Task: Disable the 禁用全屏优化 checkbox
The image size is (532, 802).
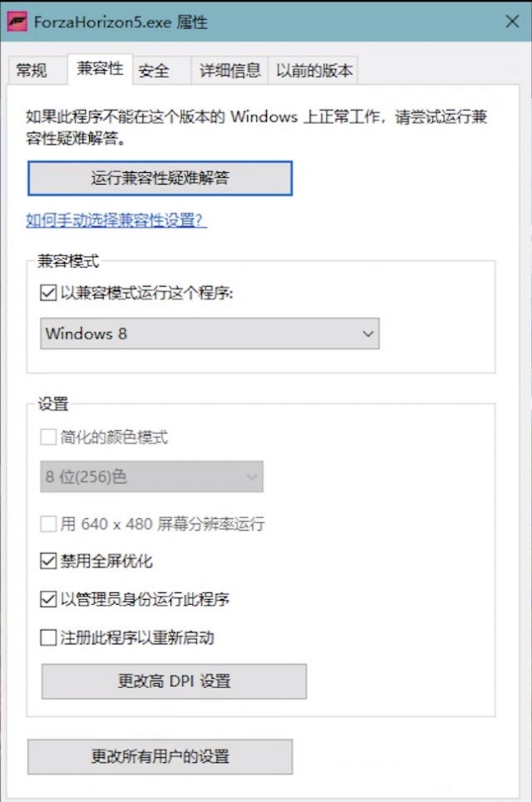Action: (48, 561)
